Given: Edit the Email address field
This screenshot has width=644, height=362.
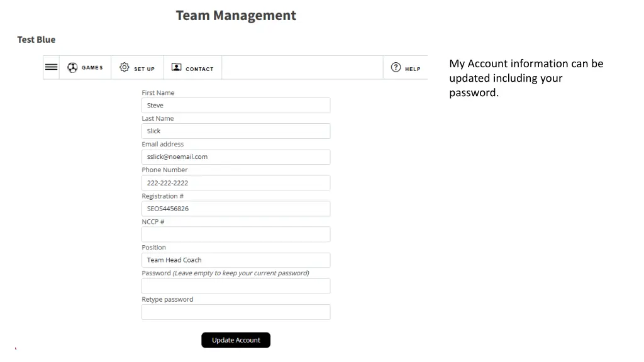Looking at the screenshot, I should point(236,156).
